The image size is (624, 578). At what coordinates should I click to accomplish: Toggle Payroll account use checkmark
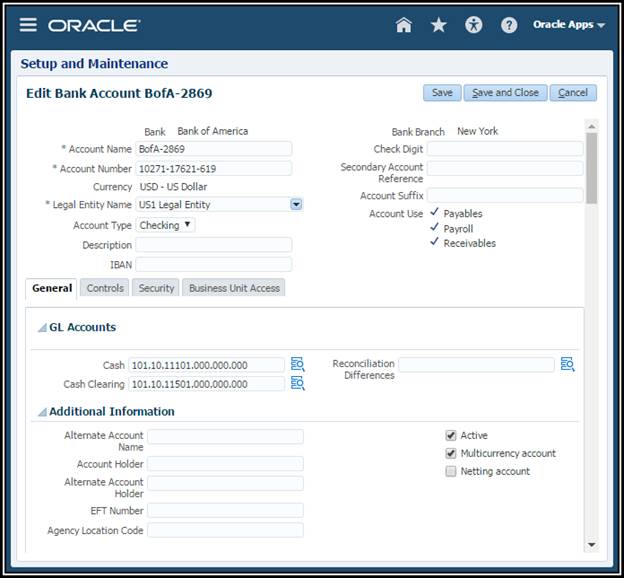pyautogui.click(x=435, y=228)
